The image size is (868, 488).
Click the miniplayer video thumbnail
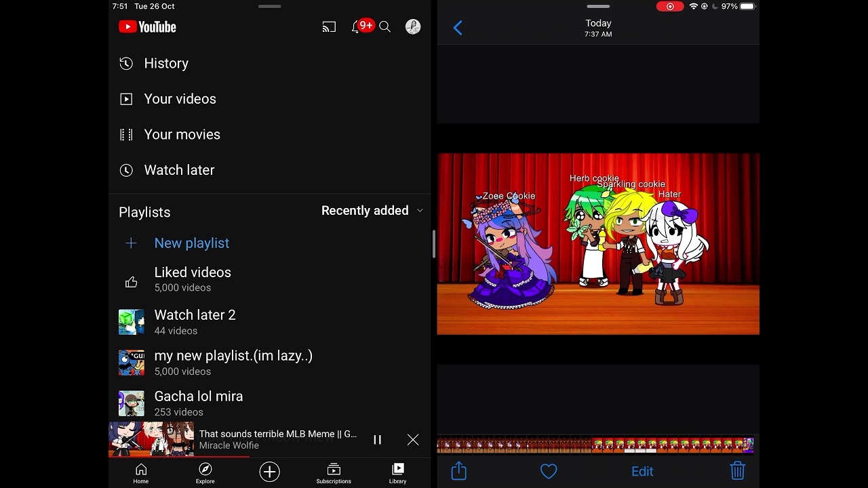click(151, 439)
